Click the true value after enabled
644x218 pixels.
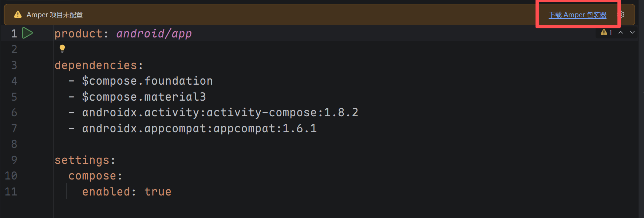point(158,192)
